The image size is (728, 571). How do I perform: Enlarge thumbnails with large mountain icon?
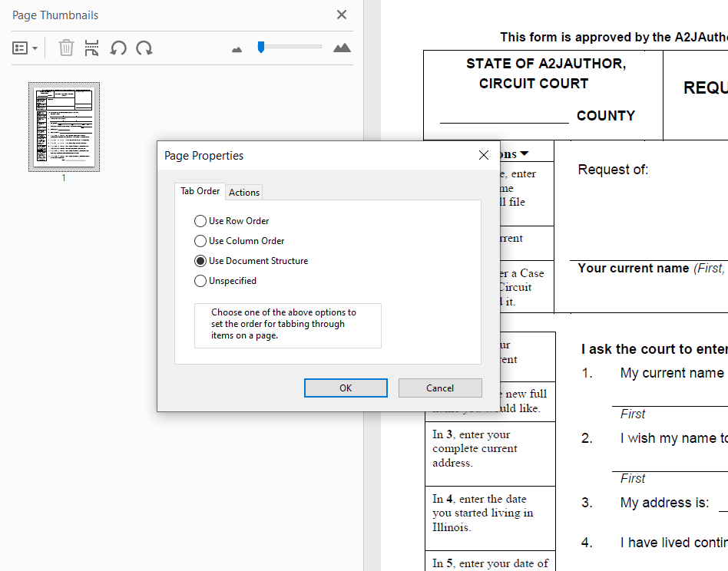342,48
